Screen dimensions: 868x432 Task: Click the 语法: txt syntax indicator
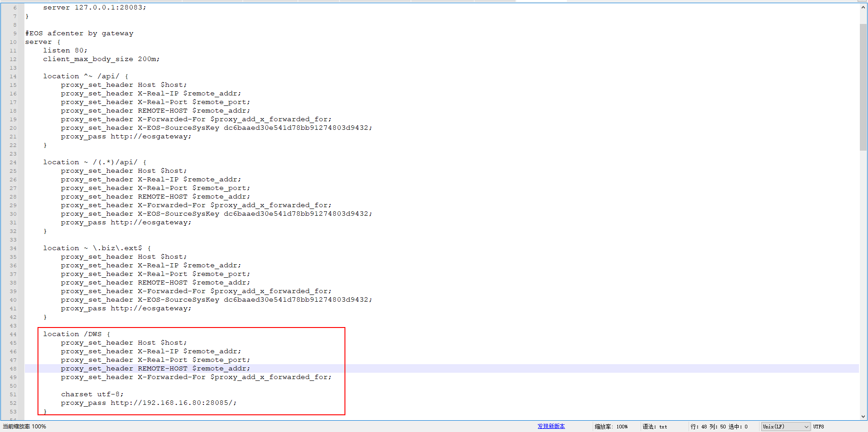[654, 427]
